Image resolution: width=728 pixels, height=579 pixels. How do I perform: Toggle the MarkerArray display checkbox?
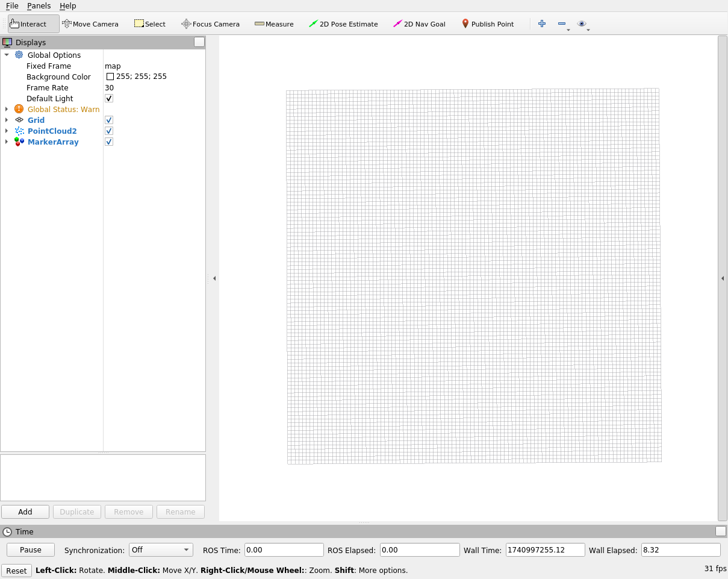(109, 142)
